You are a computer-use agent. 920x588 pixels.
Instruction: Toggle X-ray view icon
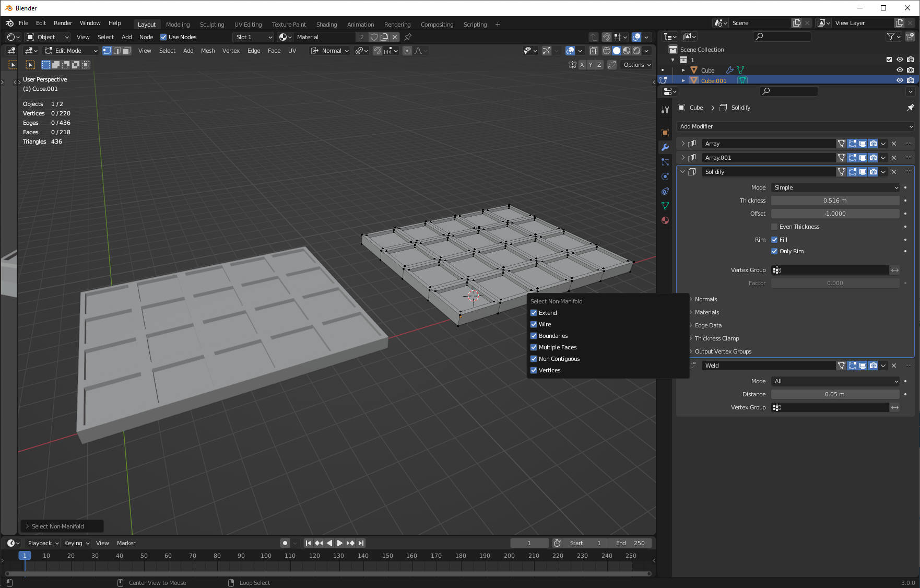594,51
